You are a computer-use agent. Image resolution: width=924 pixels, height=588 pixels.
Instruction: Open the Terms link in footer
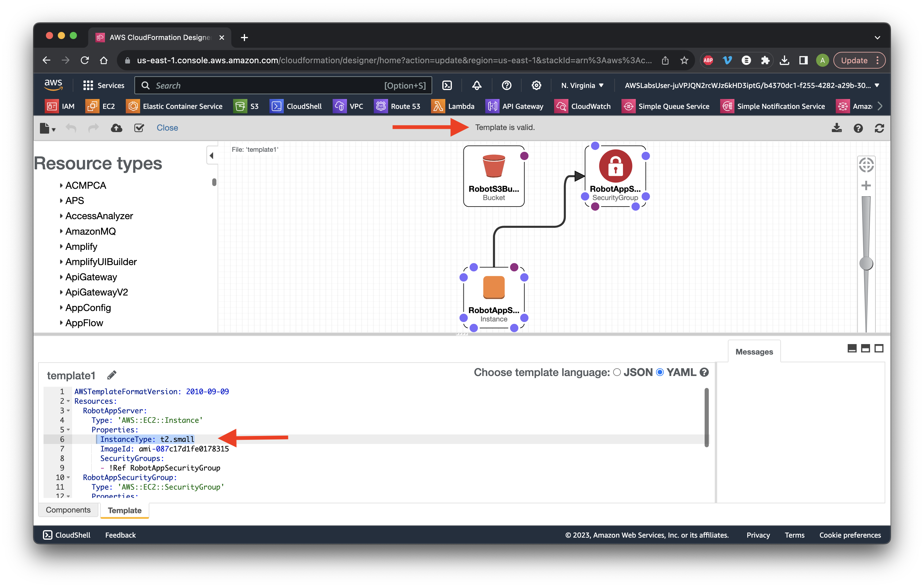794,535
